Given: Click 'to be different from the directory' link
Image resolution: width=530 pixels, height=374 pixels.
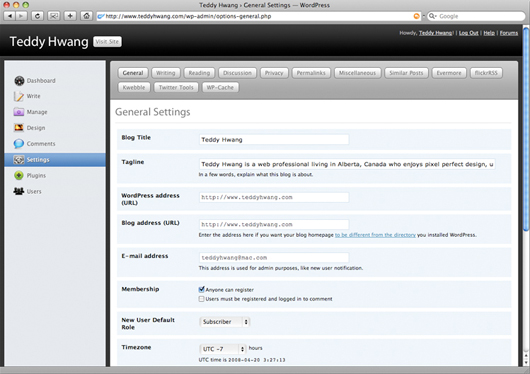Looking at the screenshot, I should pyautogui.click(x=375, y=235).
